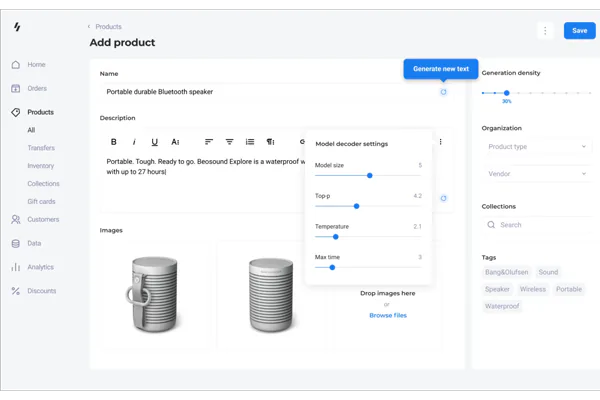Open Transfers under Products

coord(41,148)
